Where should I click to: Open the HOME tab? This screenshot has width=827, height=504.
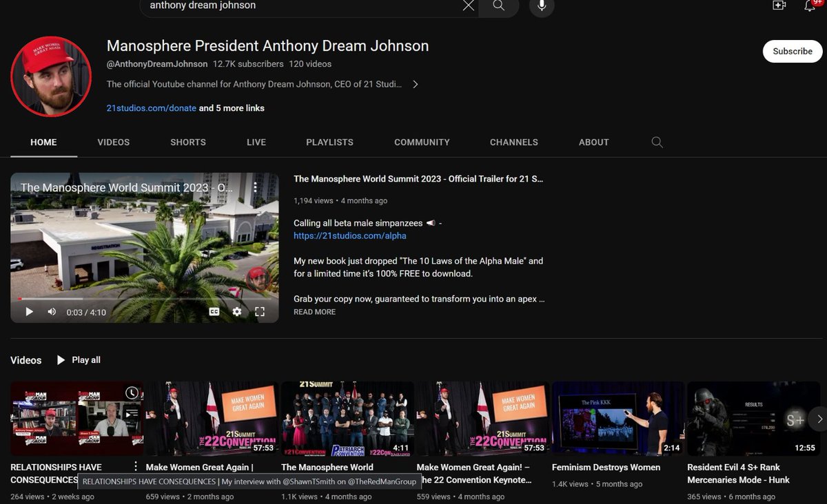click(x=43, y=142)
